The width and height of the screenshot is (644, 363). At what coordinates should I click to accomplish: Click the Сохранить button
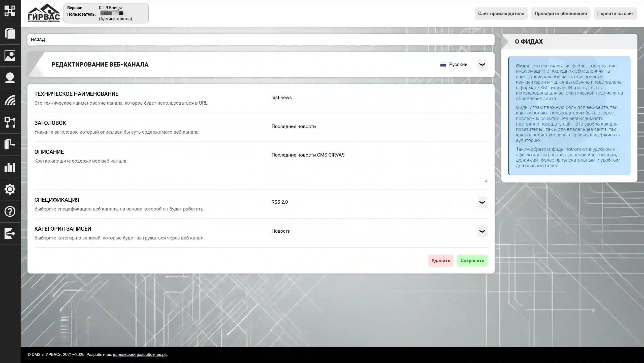[472, 260]
